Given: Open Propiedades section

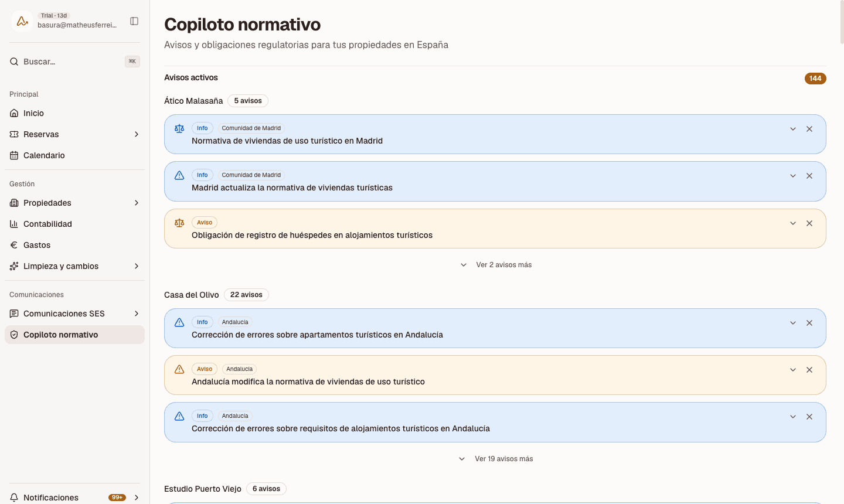Looking at the screenshot, I should pos(74,203).
